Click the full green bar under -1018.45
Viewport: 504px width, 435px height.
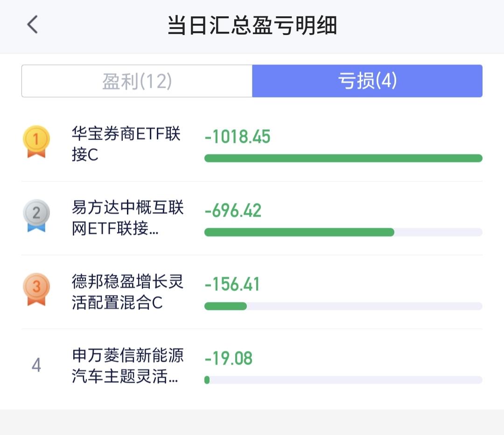pyautogui.click(x=343, y=158)
